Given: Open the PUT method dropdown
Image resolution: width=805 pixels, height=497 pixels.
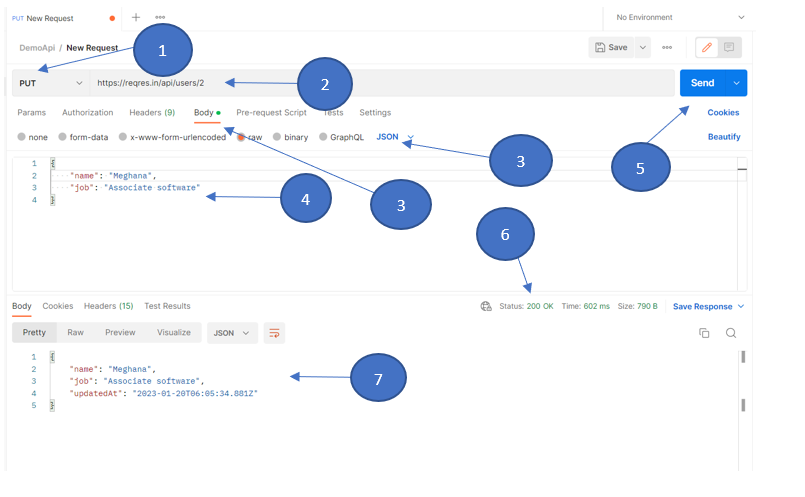Looking at the screenshot, I should tap(50, 83).
